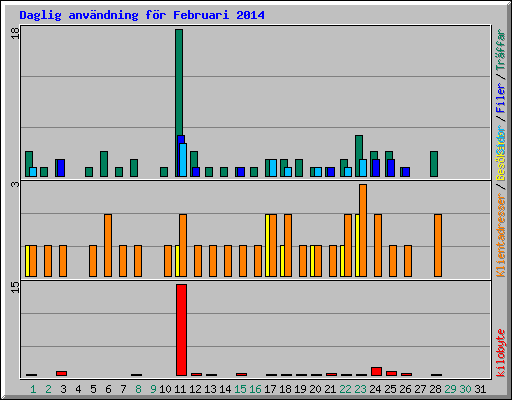Screen dimensions: 512x400
Task: Click the title 'Daglig användning för Februari 2014'
Action: (x=142, y=15)
